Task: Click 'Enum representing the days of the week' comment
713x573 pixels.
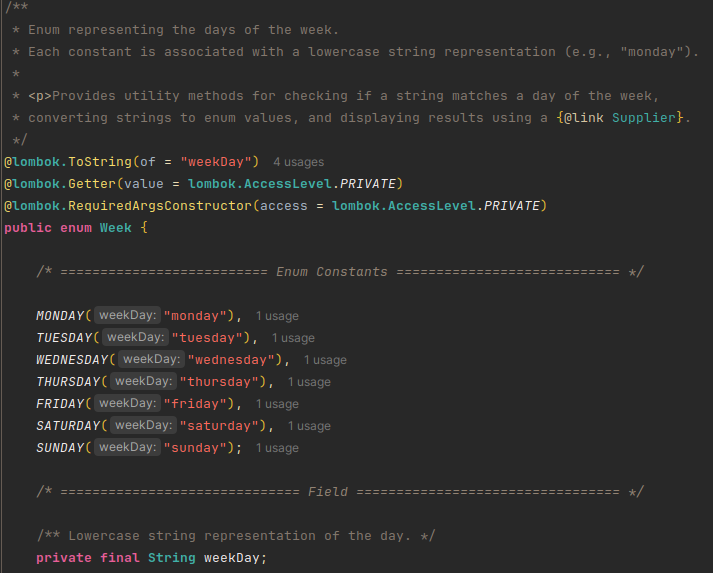Action: coord(183,30)
